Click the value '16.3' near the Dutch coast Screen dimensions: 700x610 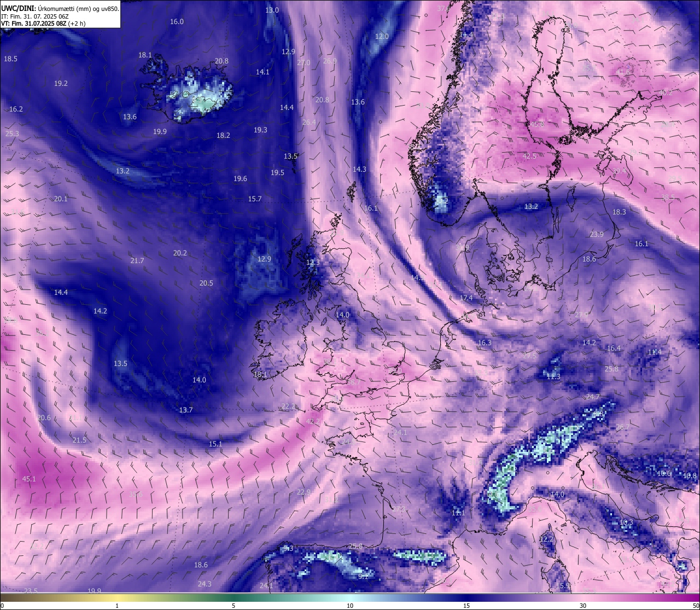[485, 342]
